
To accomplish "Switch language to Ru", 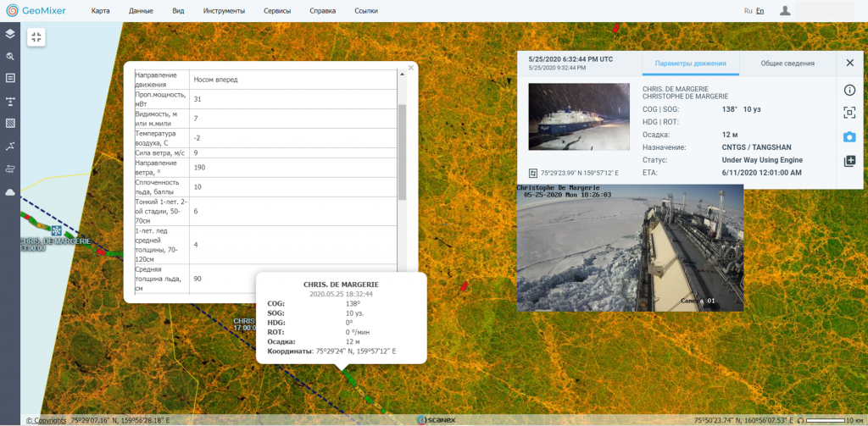I will coord(748,10).
